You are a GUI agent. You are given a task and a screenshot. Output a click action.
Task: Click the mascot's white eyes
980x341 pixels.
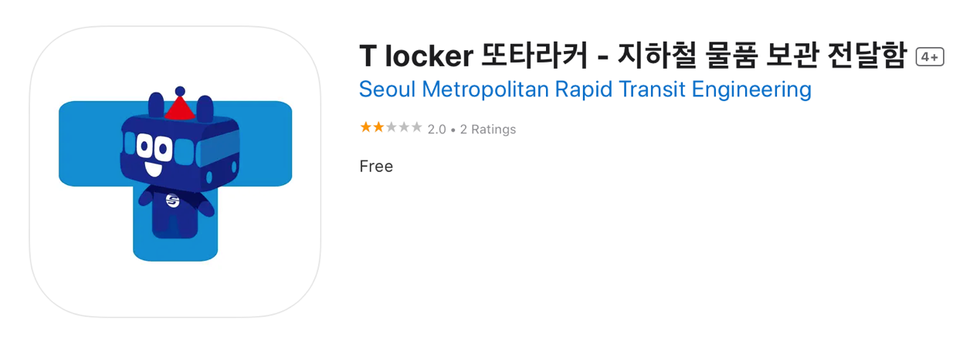point(152,145)
